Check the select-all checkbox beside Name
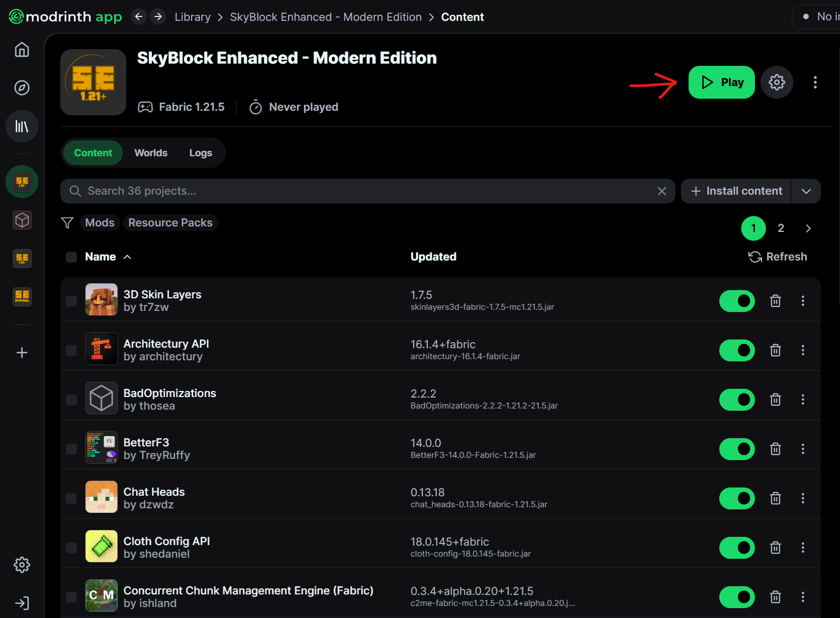 point(71,257)
